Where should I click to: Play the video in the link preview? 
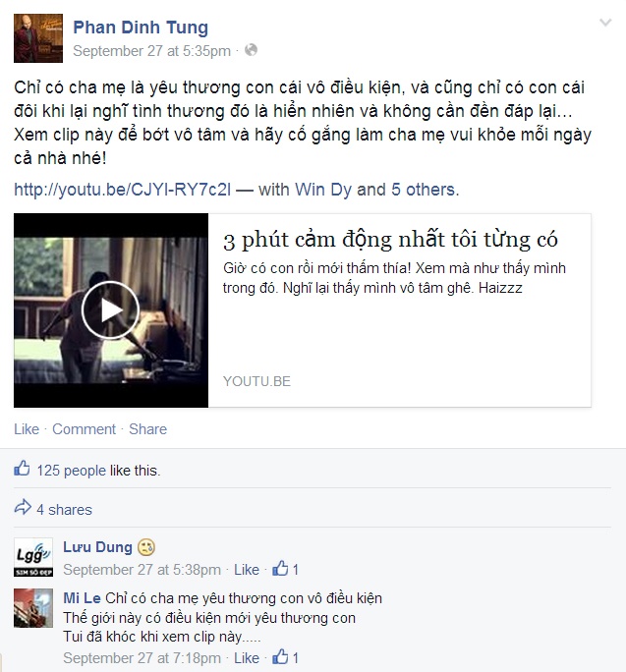coord(111,310)
